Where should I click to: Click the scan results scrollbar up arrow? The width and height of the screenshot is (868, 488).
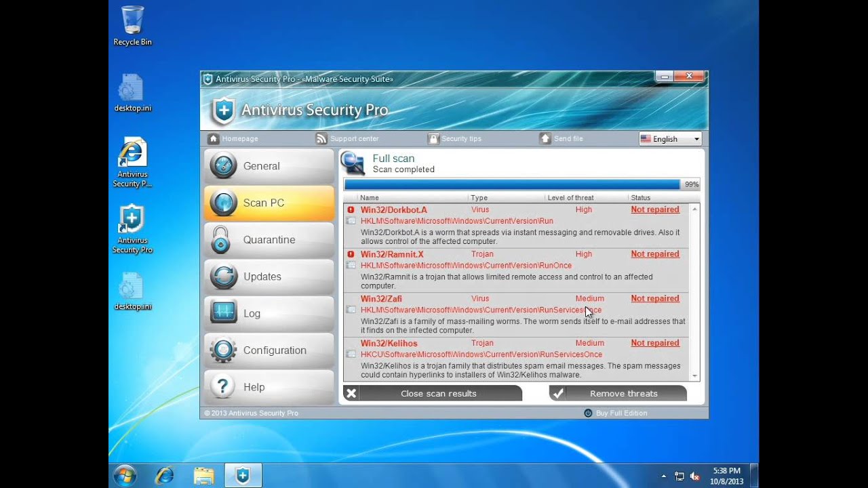[694, 209]
